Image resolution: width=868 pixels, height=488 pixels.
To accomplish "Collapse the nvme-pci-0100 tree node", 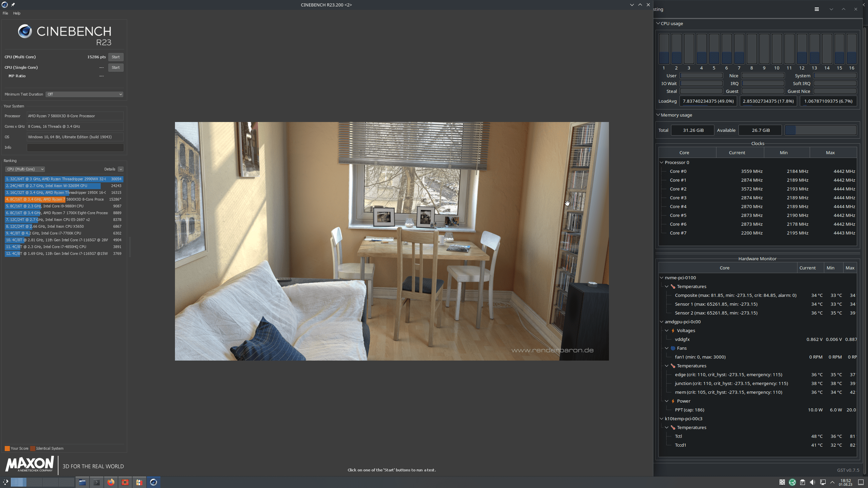I will (662, 278).
